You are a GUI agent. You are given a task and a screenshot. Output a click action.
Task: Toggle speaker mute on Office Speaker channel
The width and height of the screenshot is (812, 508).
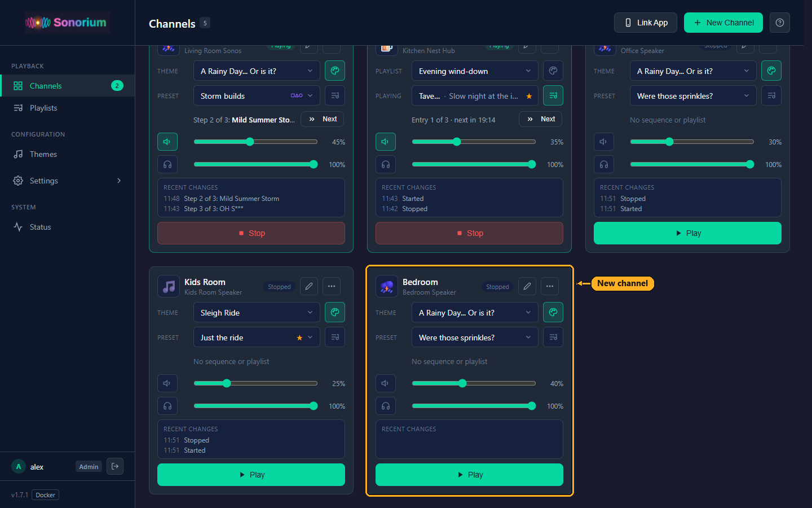coord(604,142)
